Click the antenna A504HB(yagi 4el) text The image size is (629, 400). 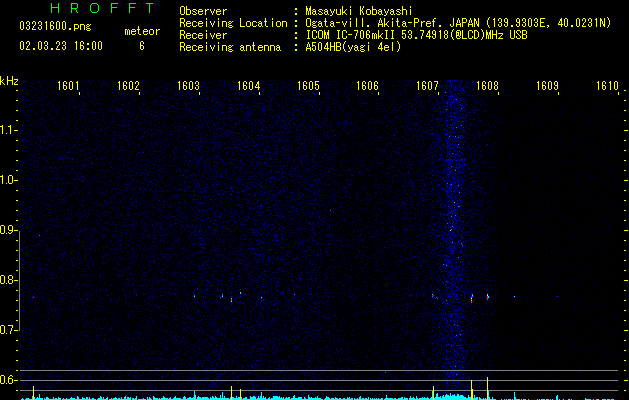353,47
